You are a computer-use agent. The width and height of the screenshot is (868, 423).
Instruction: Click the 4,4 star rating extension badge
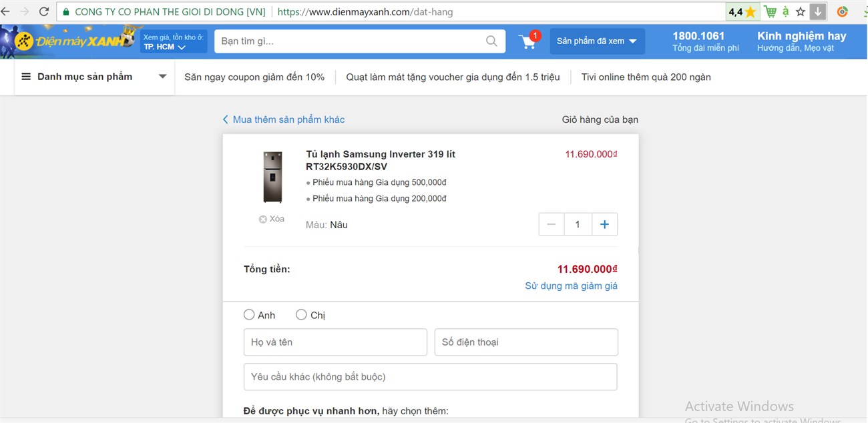click(x=742, y=12)
